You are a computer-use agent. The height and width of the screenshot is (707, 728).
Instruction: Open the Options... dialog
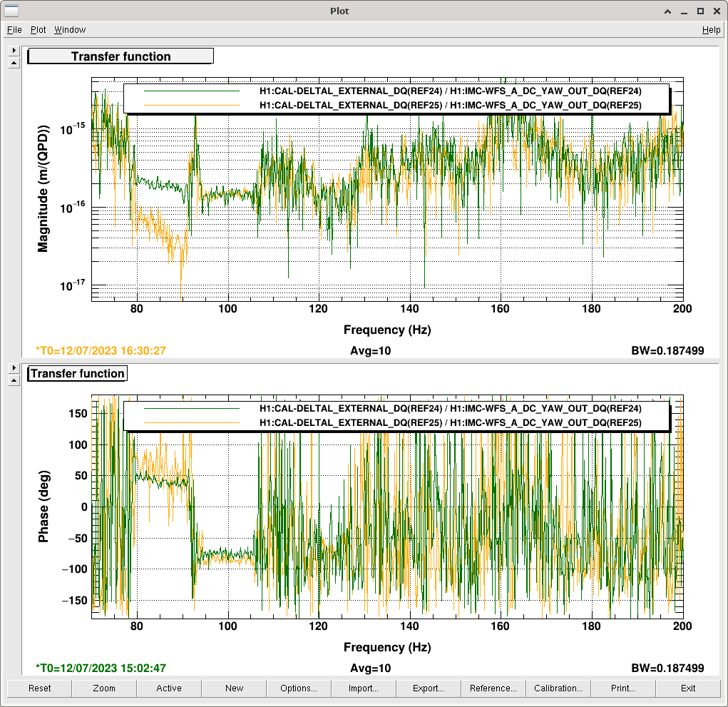(x=299, y=688)
